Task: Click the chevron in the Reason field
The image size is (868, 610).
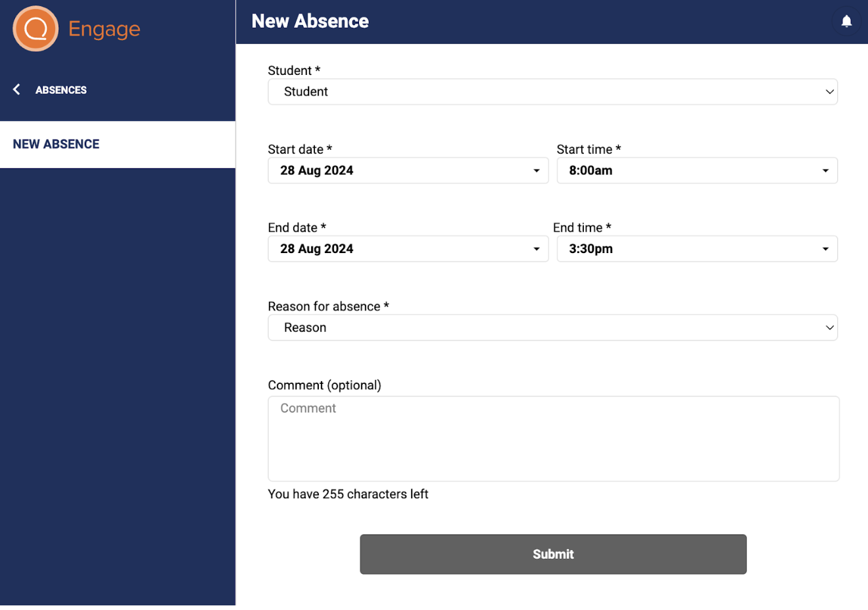Action: [x=829, y=328]
